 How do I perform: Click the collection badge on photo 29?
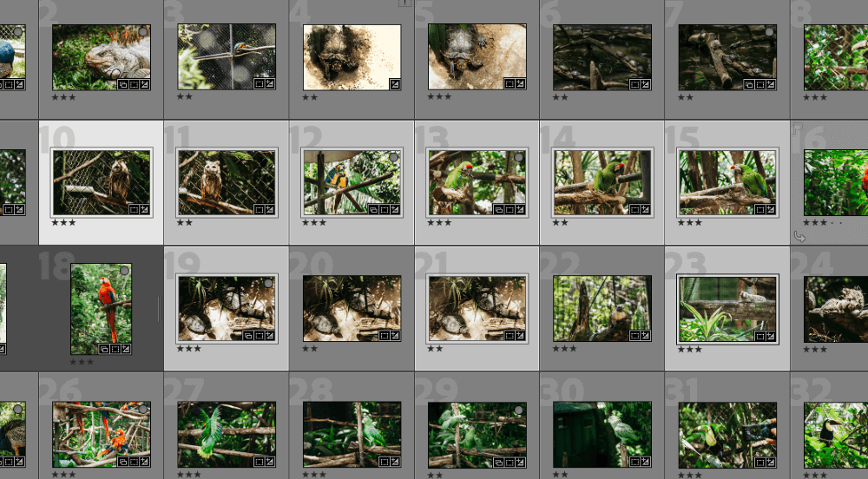coord(498,462)
